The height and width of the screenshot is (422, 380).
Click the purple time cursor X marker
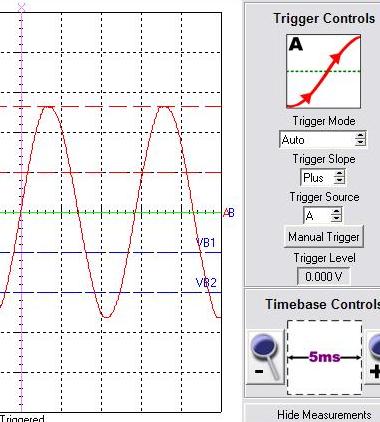pyautogui.click(x=21, y=6)
